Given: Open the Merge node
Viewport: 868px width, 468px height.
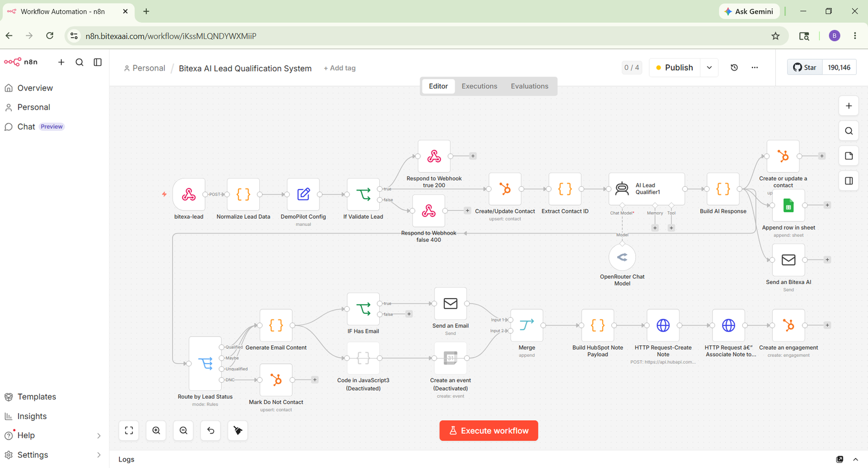Looking at the screenshot, I should tap(527, 325).
